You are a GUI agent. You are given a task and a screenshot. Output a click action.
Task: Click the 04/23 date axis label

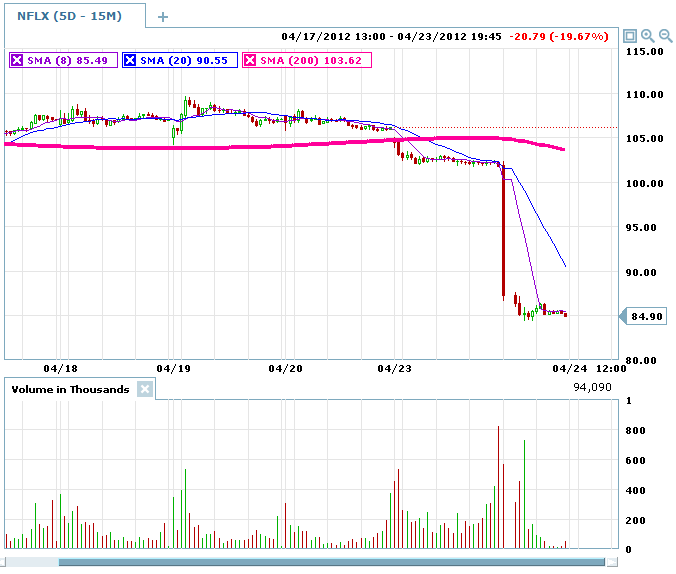coord(394,369)
